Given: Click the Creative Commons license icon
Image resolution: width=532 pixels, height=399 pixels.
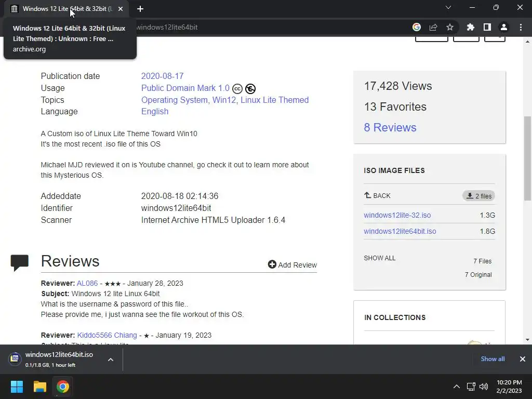Looking at the screenshot, I should (237, 89).
